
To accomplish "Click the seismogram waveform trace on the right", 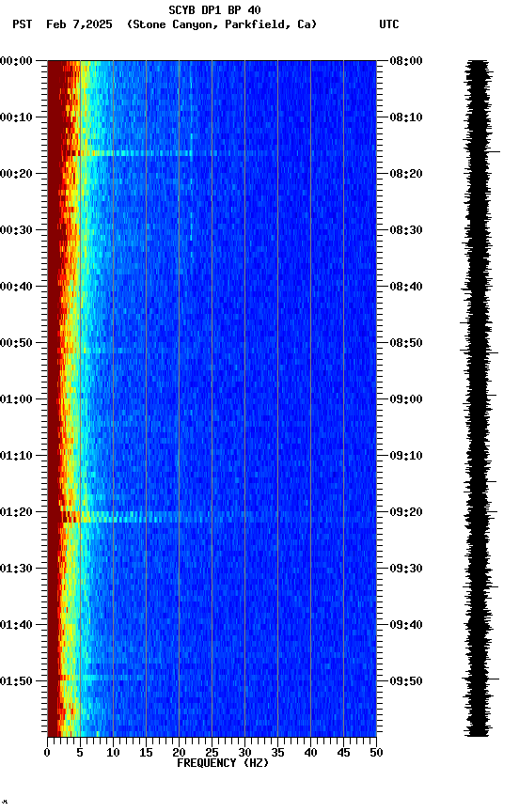I will coord(479,398).
